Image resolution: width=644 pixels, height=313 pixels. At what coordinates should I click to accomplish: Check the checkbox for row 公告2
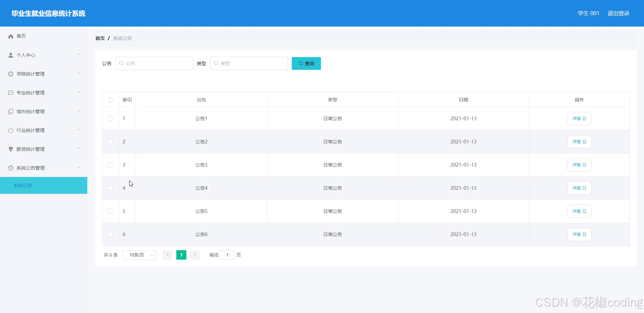[110, 142]
